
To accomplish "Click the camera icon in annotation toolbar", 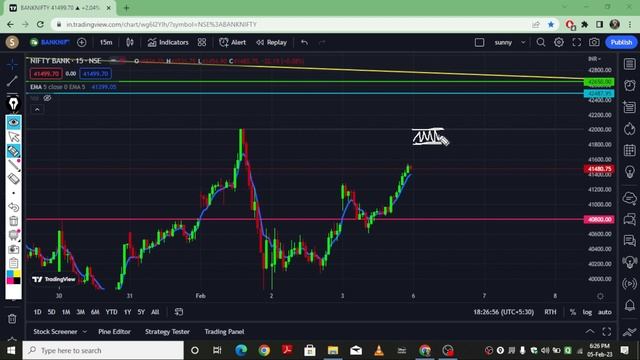I will 13,249.
